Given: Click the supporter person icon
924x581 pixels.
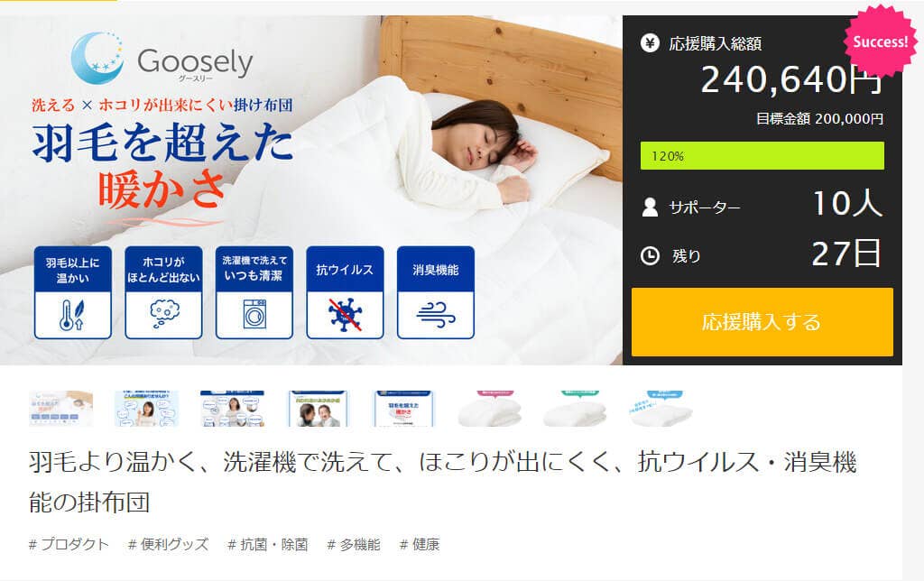Looking at the screenshot, I should tap(650, 207).
